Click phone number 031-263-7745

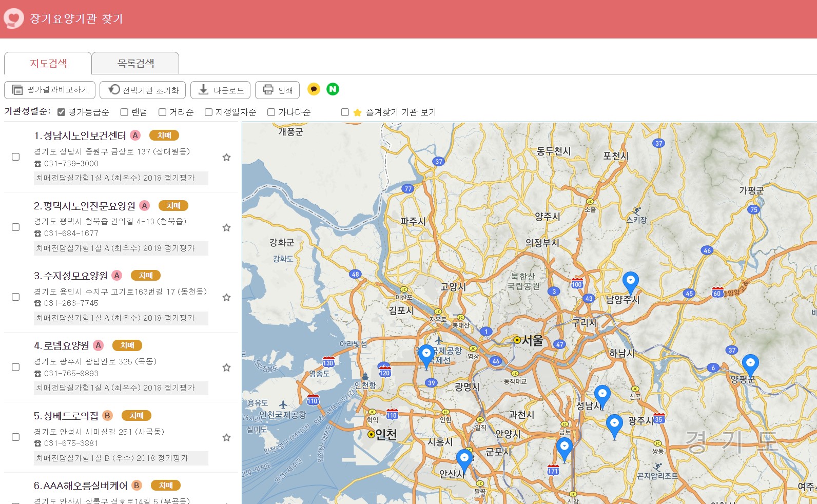click(x=71, y=303)
